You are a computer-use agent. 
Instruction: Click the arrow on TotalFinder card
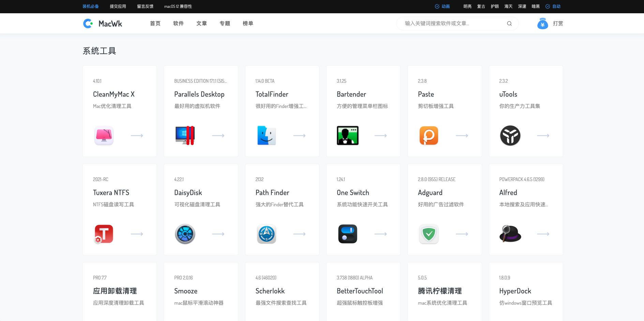click(x=299, y=135)
